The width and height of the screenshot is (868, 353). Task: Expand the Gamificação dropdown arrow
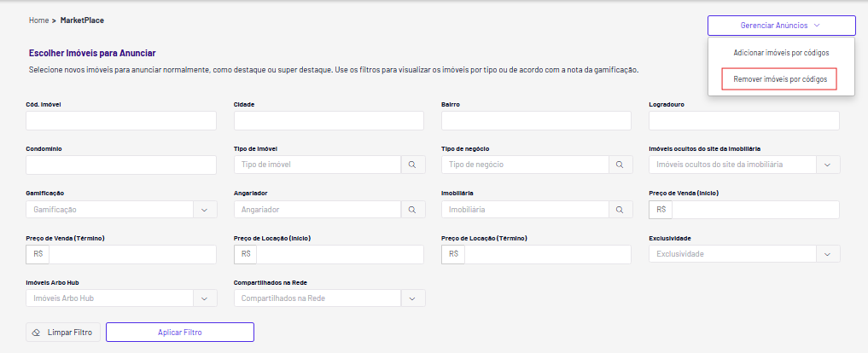pos(204,210)
